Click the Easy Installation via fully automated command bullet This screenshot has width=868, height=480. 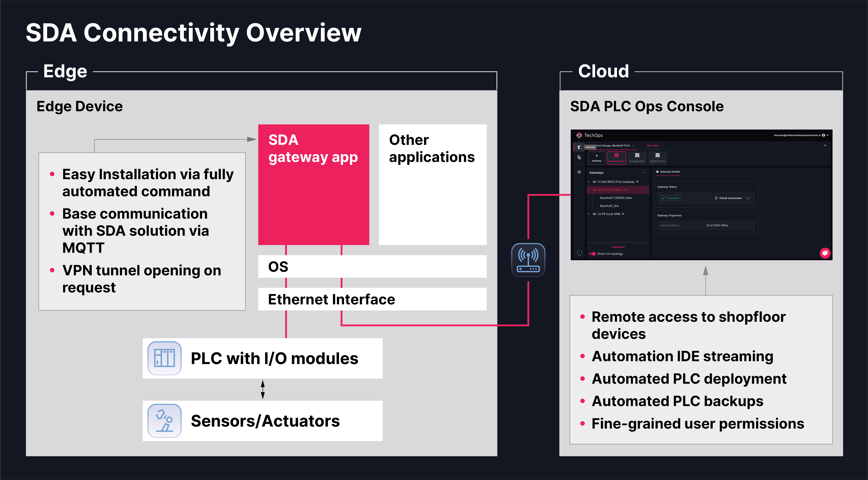148,183
